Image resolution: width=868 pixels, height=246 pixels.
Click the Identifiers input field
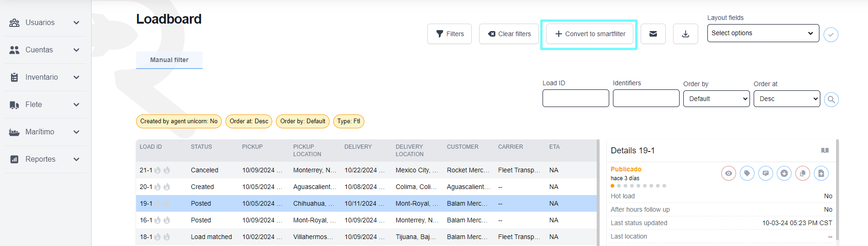tap(646, 99)
